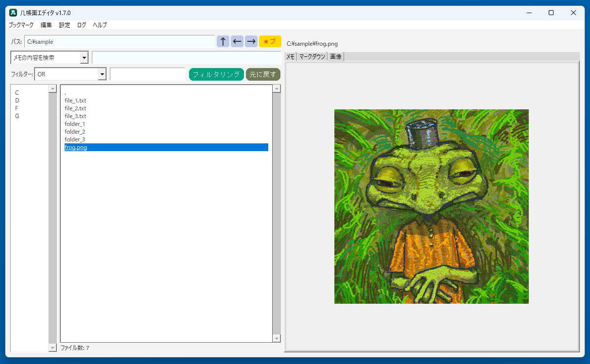Go up one folder with up arrow
This screenshot has height=364, width=590.
[223, 41]
